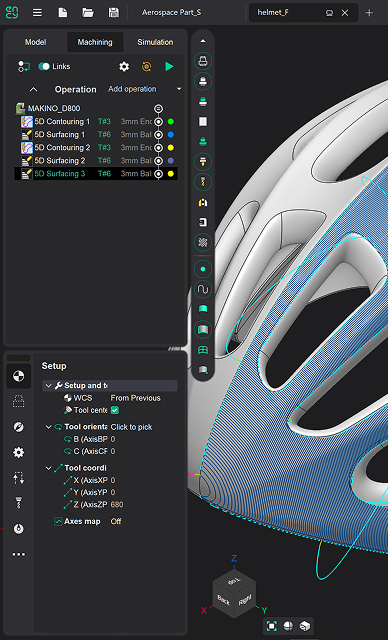
Task: Click the fit view icon below cube
Action: pyautogui.click(x=271, y=626)
